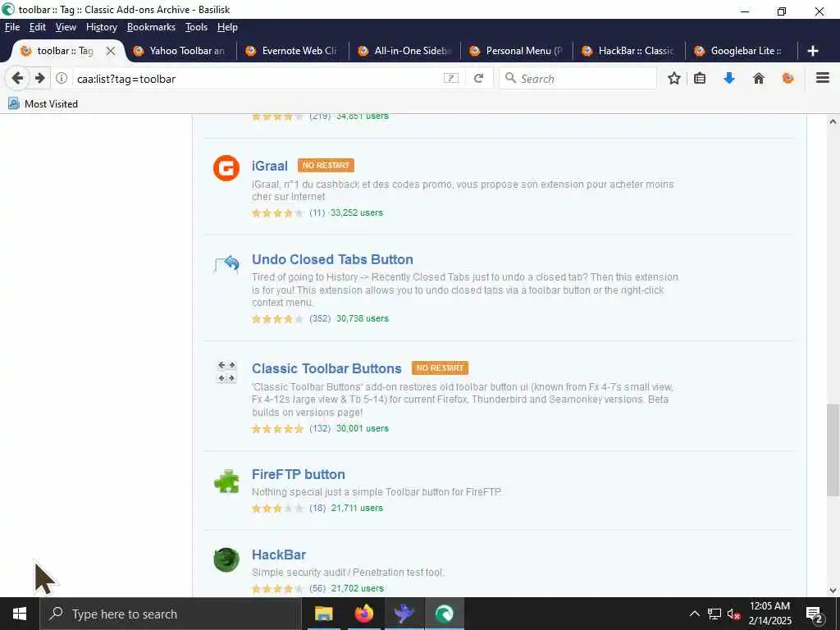Open the Downloads arrow button
This screenshot has height=630, width=840.
click(x=729, y=79)
